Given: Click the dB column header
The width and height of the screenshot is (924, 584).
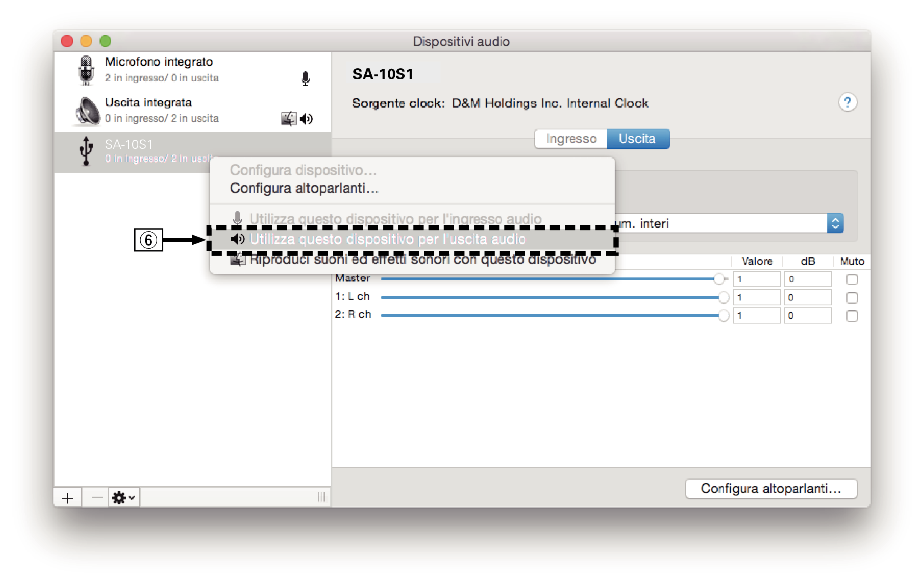Looking at the screenshot, I should click(x=808, y=261).
